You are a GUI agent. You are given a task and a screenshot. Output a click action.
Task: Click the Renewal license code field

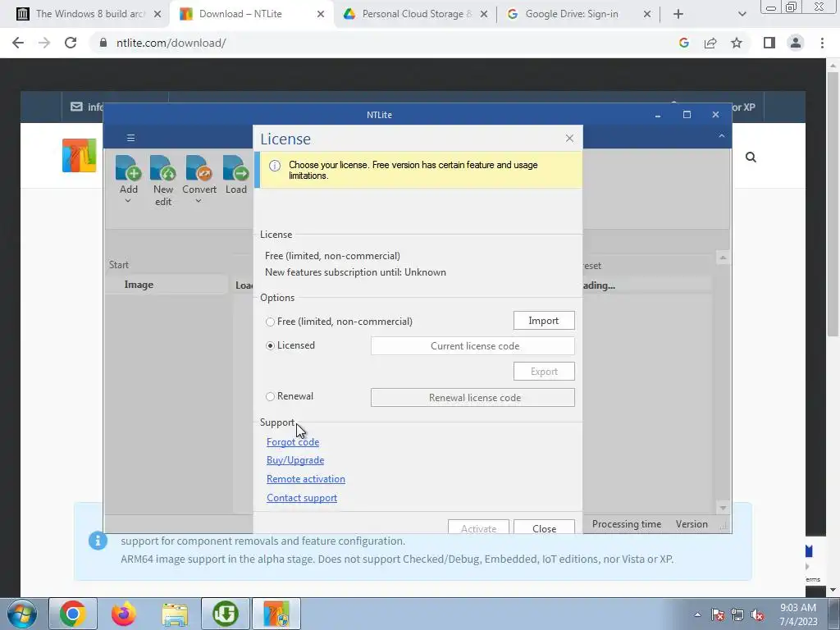472,398
